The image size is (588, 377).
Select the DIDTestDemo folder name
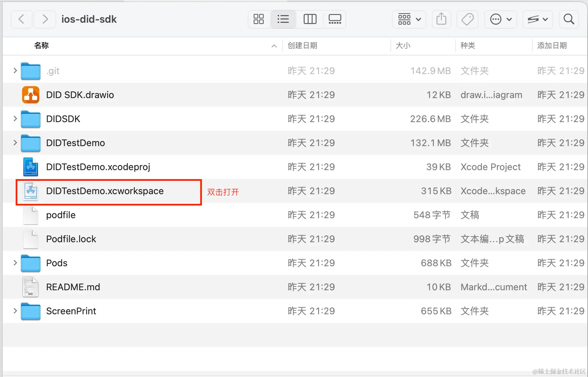75,143
